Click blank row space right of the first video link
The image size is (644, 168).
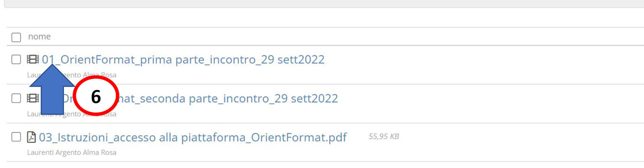tap(470, 64)
